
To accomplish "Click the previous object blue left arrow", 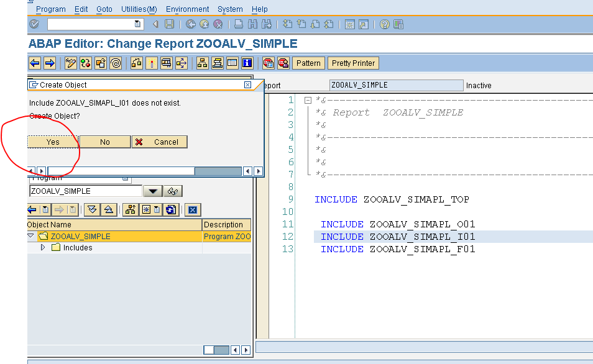I will pyautogui.click(x=35, y=63).
